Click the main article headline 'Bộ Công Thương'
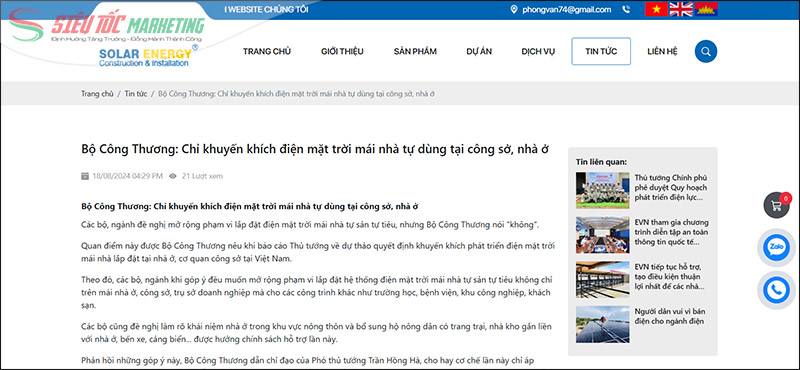The width and height of the screenshot is (800, 370). click(315, 149)
